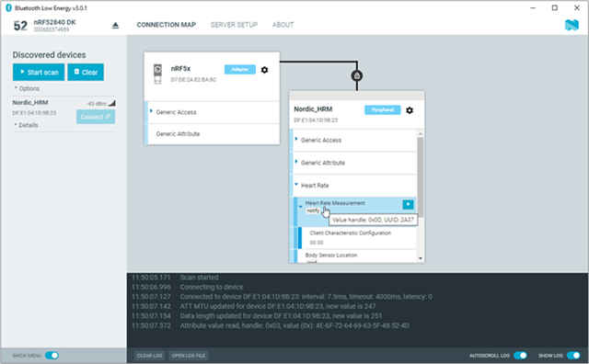Toggle the Show Menu switch
This screenshot has height=364, width=589.
[52, 355]
